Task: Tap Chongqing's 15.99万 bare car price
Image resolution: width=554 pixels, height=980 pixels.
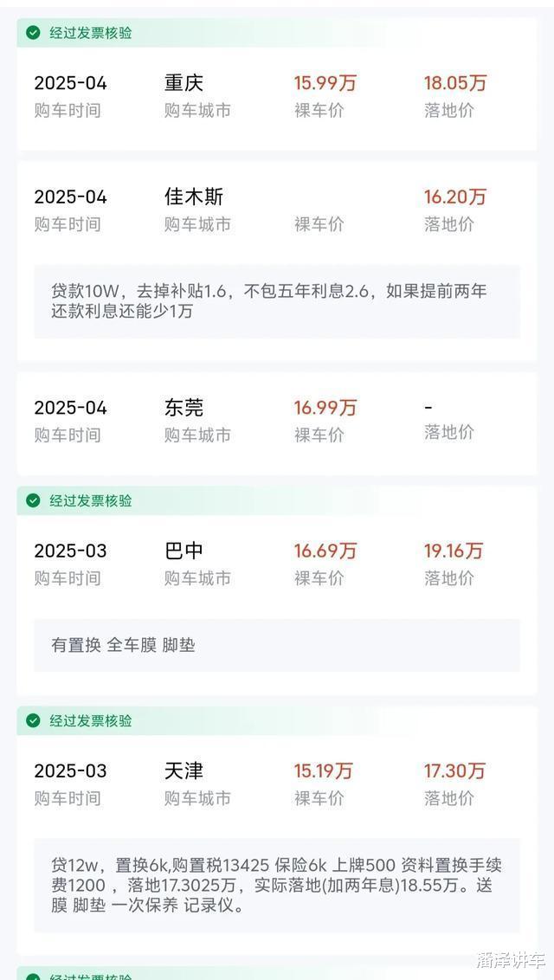Action: (325, 83)
